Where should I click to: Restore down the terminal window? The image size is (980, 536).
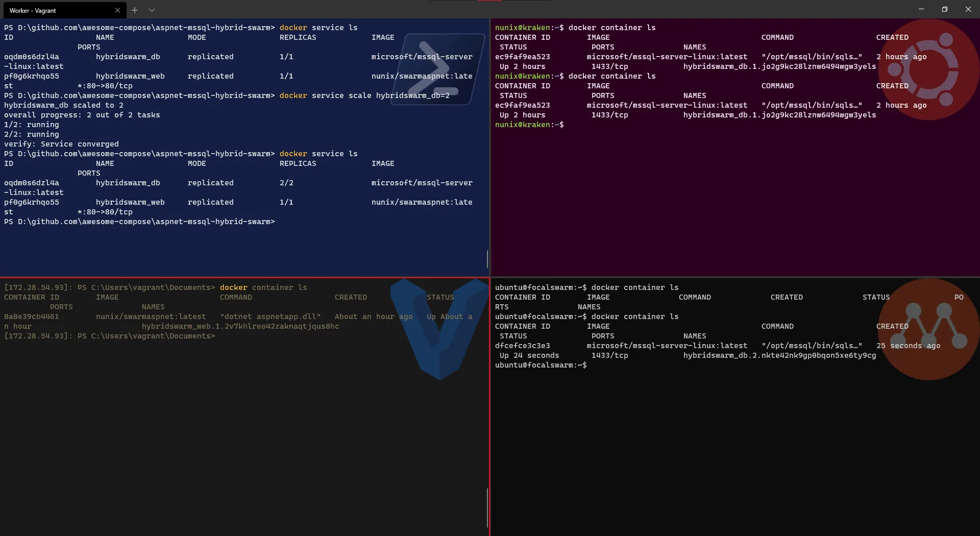coord(944,9)
